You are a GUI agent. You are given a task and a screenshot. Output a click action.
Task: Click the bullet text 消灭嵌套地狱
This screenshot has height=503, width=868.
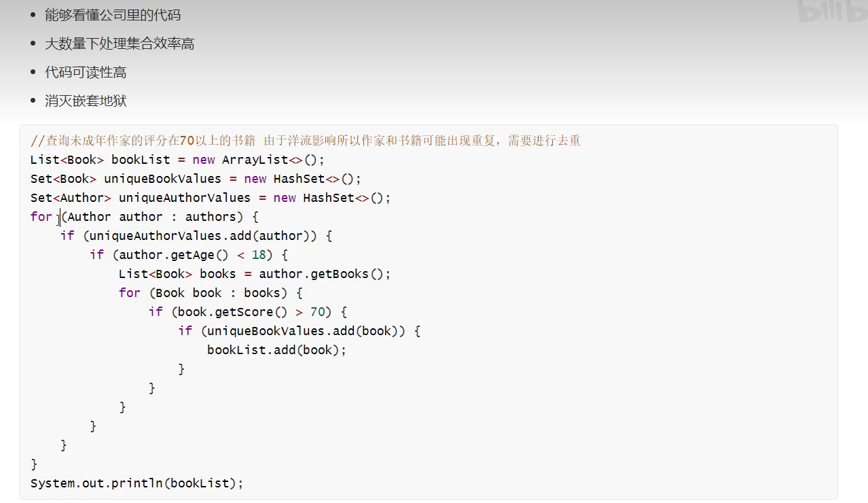tap(86, 101)
